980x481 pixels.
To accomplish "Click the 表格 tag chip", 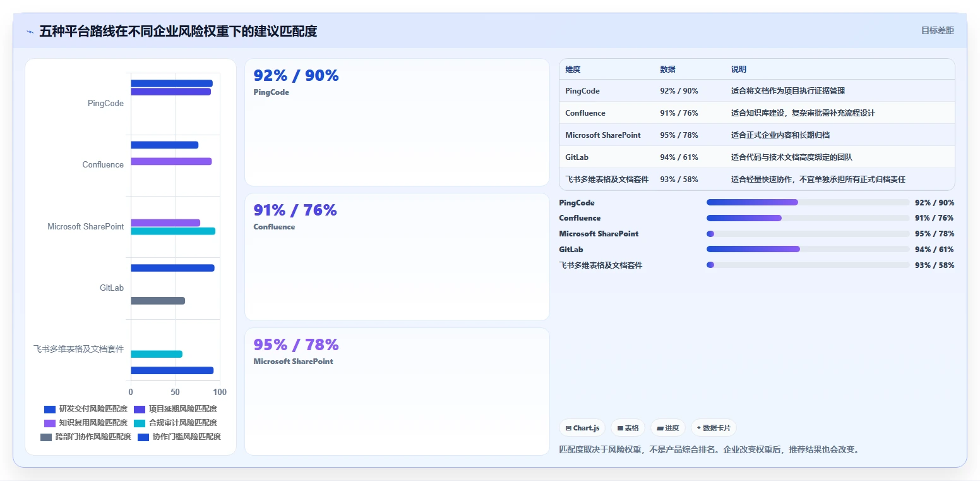I will (628, 428).
